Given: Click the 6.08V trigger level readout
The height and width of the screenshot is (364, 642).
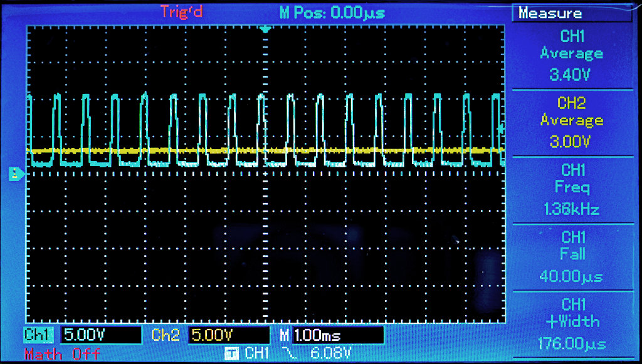Looking at the screenshot, I should (331, 353).
